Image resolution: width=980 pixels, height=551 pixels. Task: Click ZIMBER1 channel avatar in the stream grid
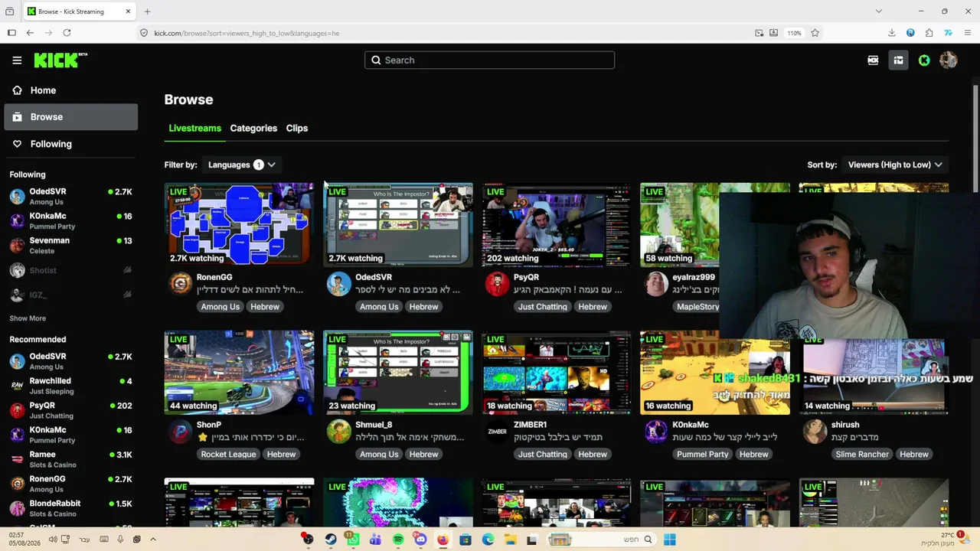point(498,432)
